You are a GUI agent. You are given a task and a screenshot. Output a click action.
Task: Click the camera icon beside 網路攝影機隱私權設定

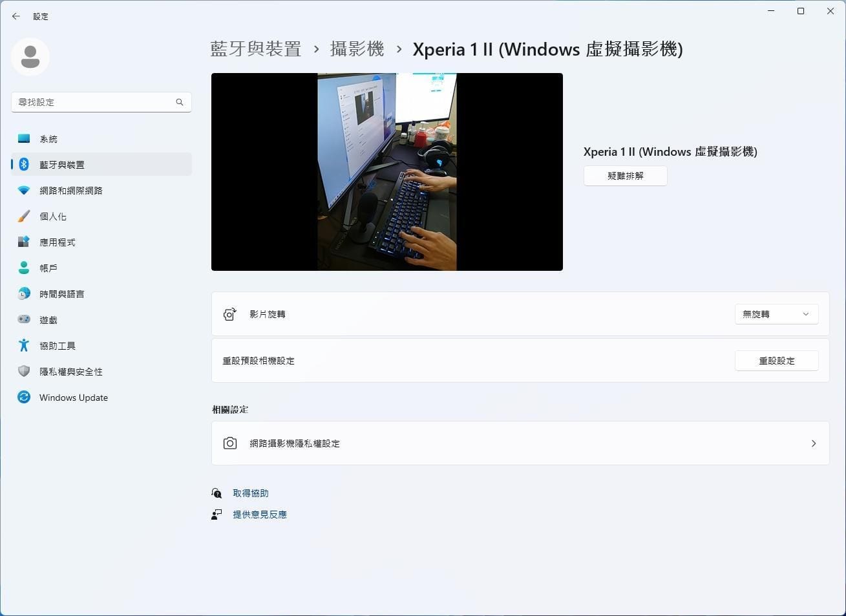tap(229, 443)
